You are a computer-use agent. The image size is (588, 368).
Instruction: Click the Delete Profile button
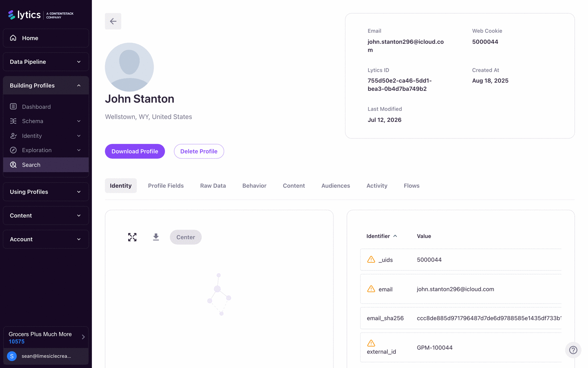tap(199, 151)
